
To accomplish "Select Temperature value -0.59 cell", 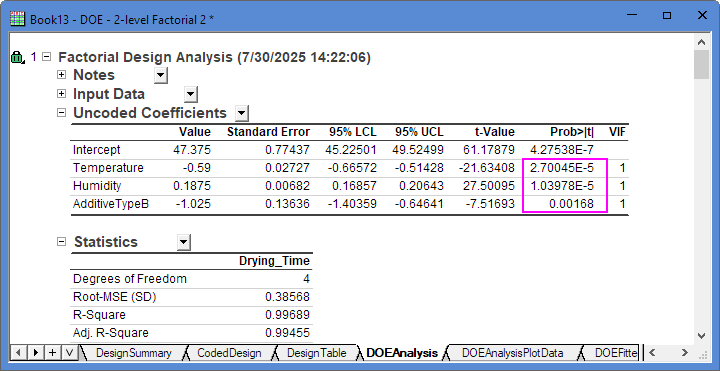I will coord(198,168).
